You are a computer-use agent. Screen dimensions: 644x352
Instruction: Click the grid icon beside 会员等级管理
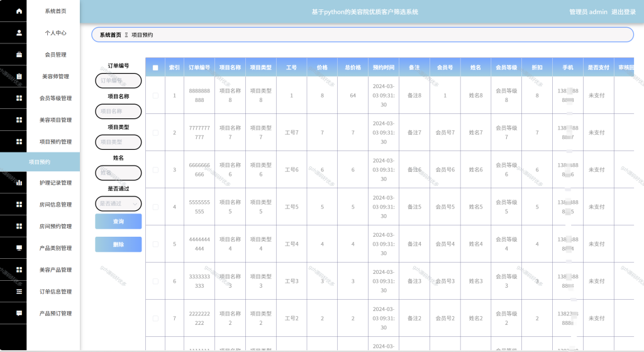[x=19, y=98]
